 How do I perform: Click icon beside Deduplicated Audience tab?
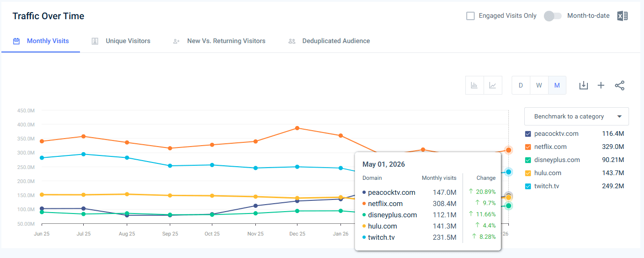pyautogui.click(x=292, y=41)
